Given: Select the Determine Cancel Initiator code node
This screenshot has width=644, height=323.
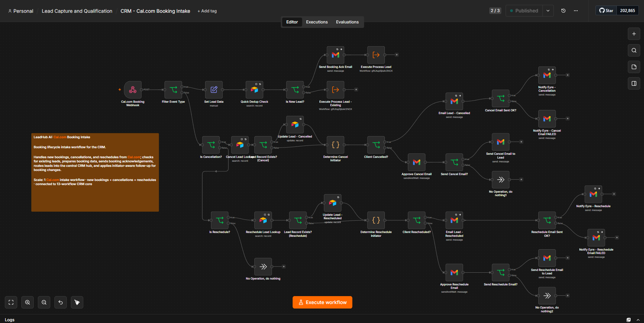Looking at the screenshot, I should tap(336, 145).
